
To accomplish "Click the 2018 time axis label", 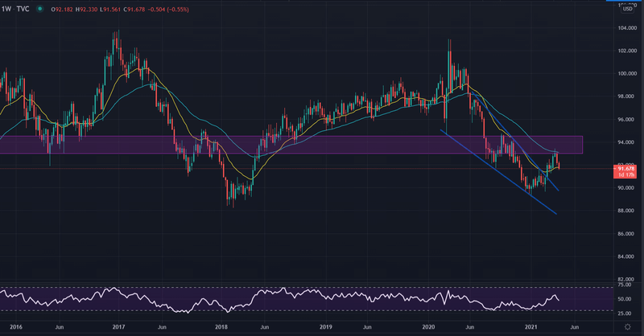I will (x=221, y=327).
